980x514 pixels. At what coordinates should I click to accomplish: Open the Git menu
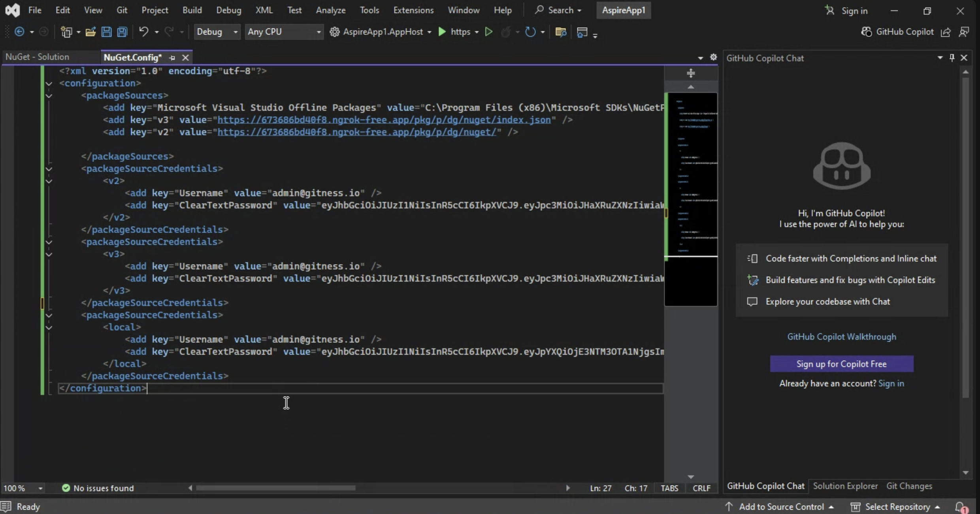coord(122,10)
